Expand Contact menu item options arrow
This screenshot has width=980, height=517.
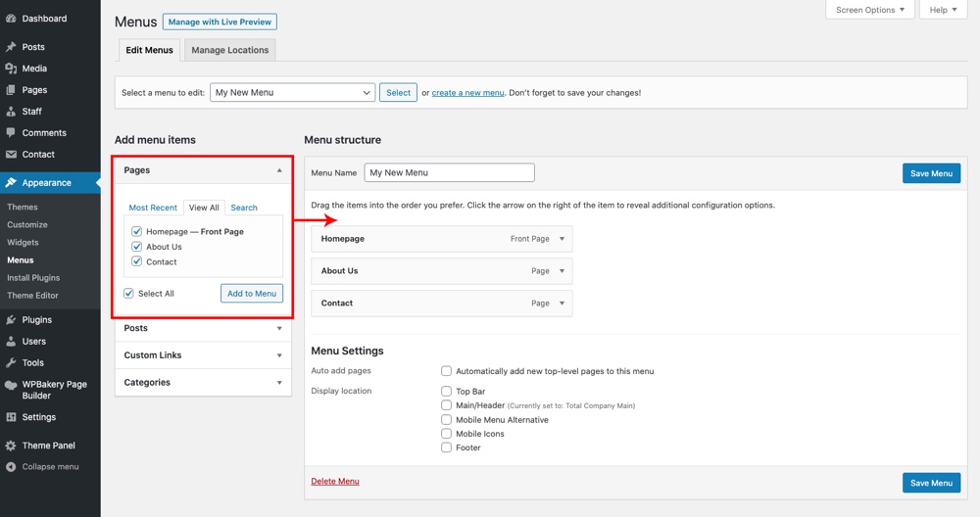[x=562, y=304]
